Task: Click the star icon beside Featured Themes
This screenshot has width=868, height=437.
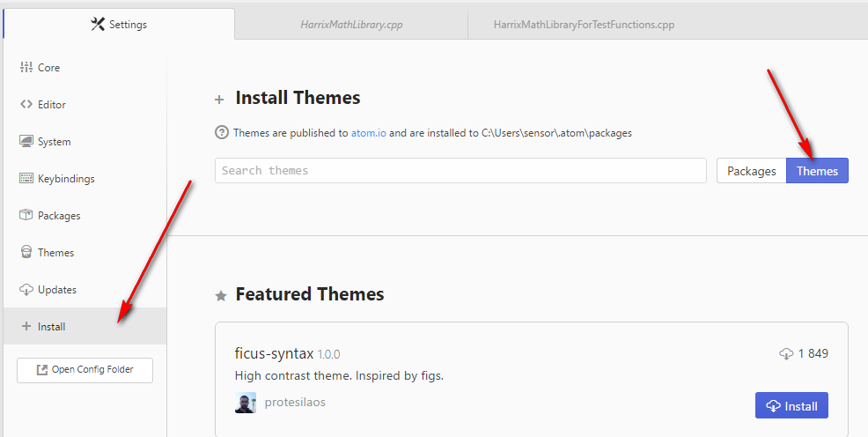Action: [221, 296]
